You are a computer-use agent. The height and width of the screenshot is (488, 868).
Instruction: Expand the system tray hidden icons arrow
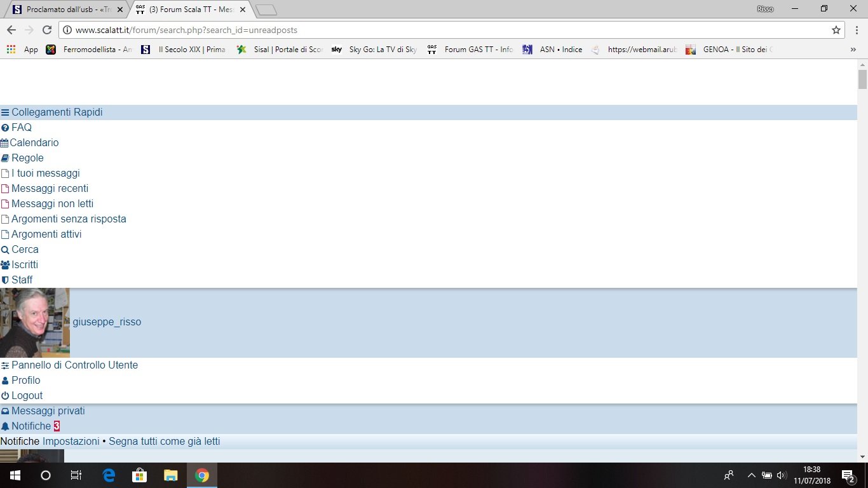[751, 475]
